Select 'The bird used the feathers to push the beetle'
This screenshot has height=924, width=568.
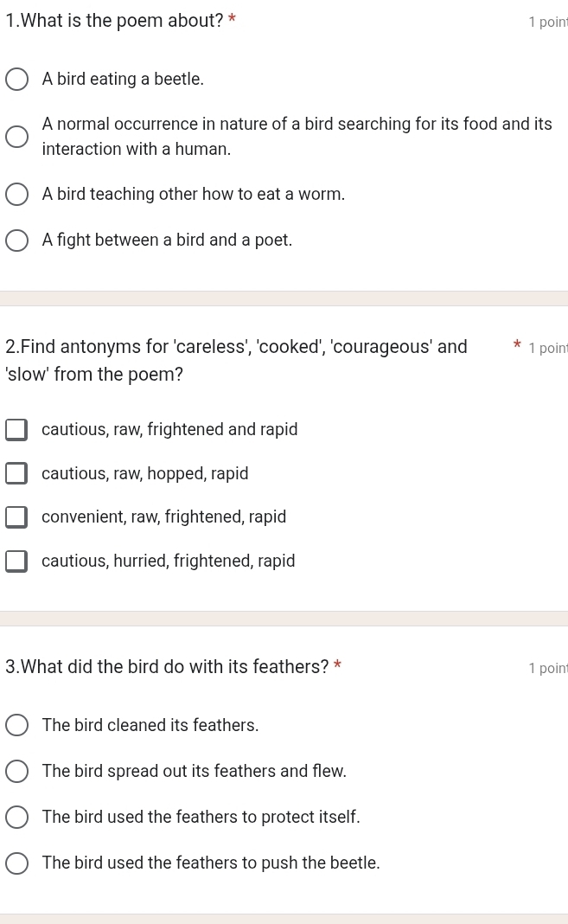click(x=17, y=863)
